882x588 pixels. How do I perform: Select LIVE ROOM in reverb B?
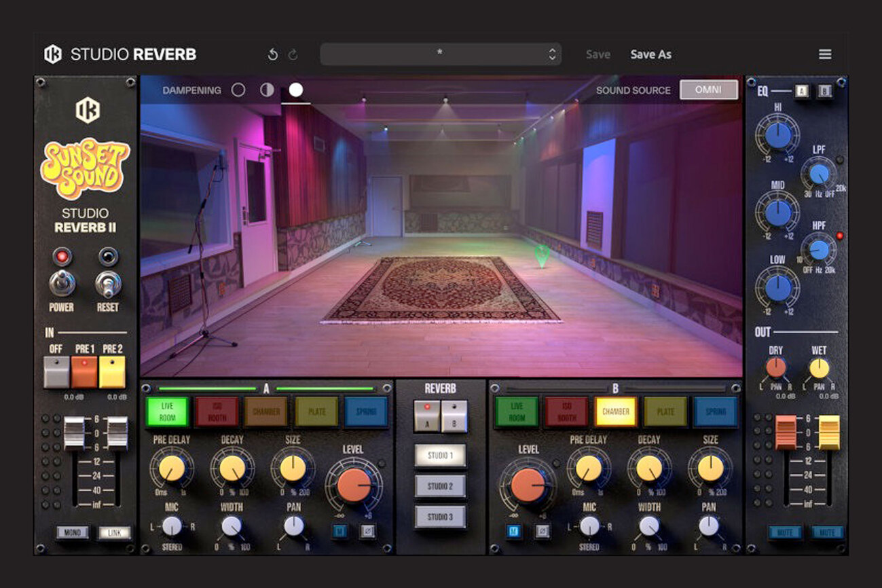click(x=517, y=411)
